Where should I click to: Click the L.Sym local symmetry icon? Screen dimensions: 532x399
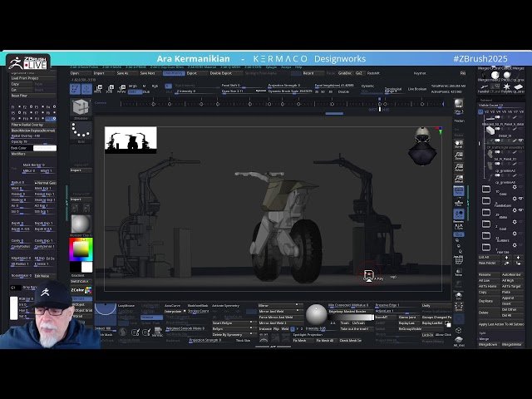click(x=459, y=226)
